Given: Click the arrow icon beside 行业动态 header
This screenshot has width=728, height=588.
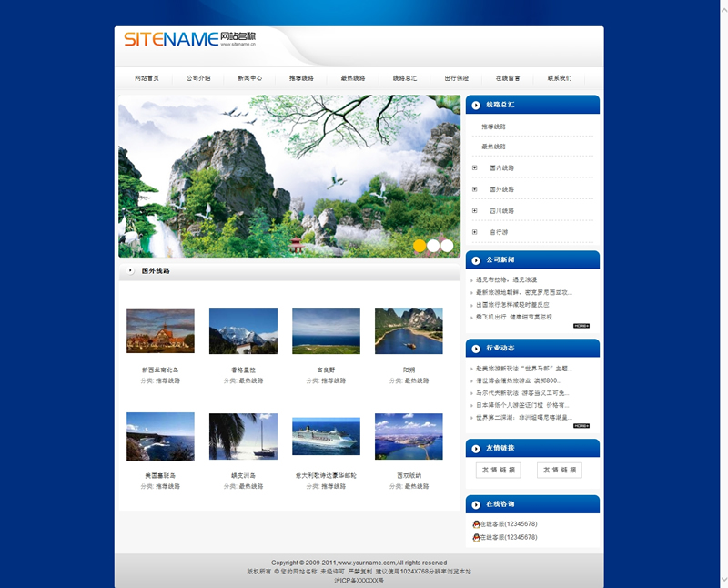Looking at the screenshot, I should 476,349.
